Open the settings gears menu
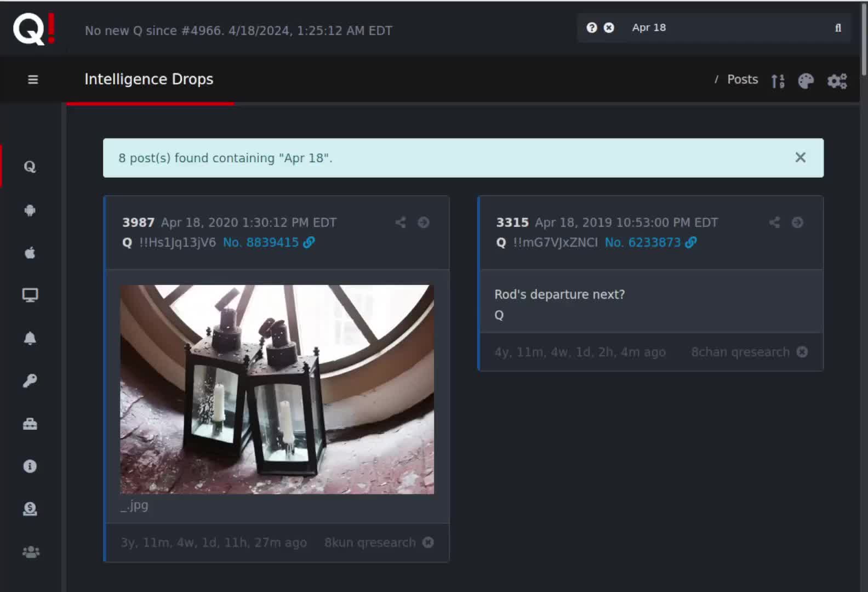The image size is (868, 592). point(837,81)
